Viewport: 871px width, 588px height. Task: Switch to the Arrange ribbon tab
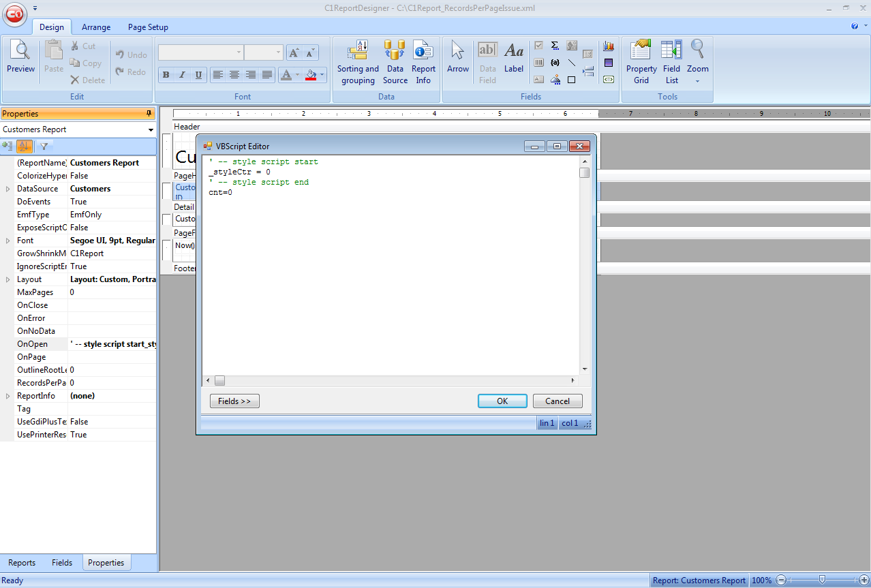(96, 27)
